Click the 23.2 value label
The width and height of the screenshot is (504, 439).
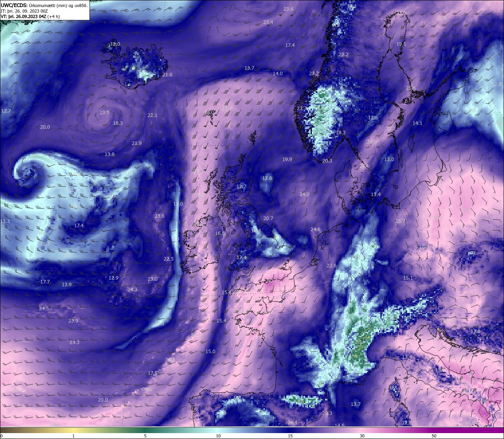314,74
